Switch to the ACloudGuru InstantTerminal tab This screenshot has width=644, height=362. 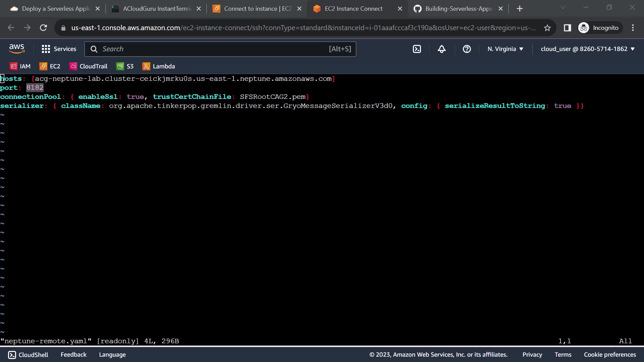157,9
